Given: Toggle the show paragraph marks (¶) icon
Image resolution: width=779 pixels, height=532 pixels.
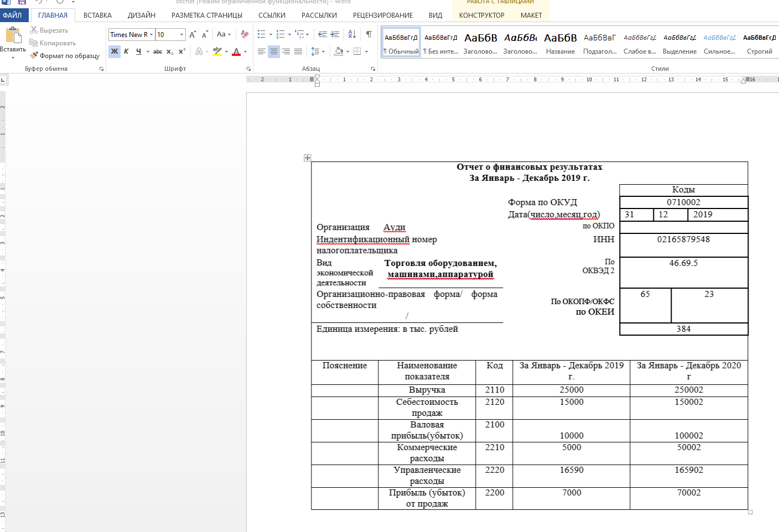Looking at the screenshot, I should 369,34.
